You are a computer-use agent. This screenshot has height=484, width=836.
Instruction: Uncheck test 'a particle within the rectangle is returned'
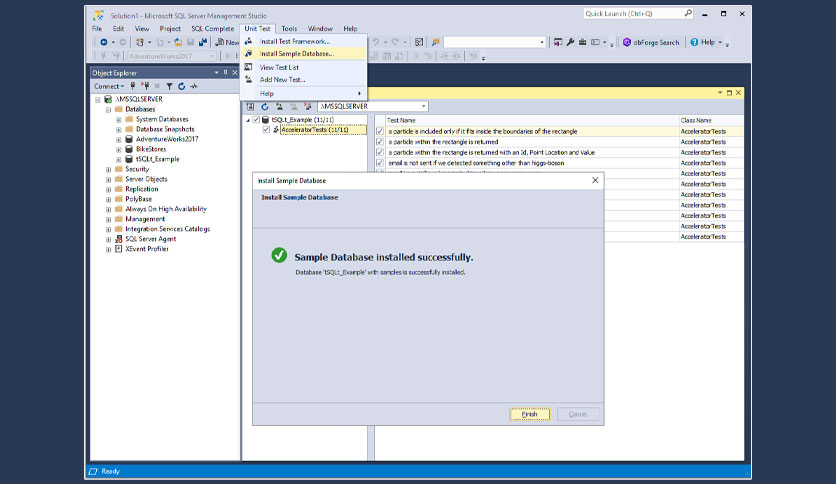(x=380, y=142)
